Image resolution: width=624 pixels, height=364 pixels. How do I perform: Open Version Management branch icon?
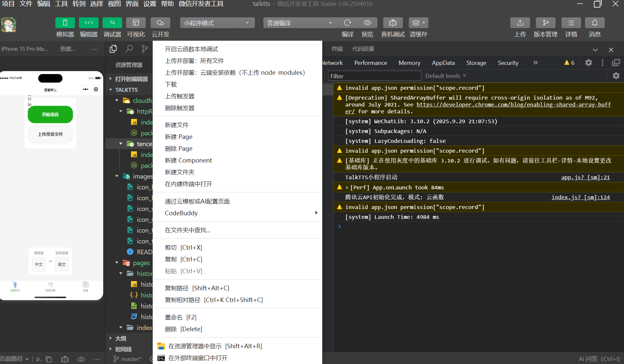[546, 23]
